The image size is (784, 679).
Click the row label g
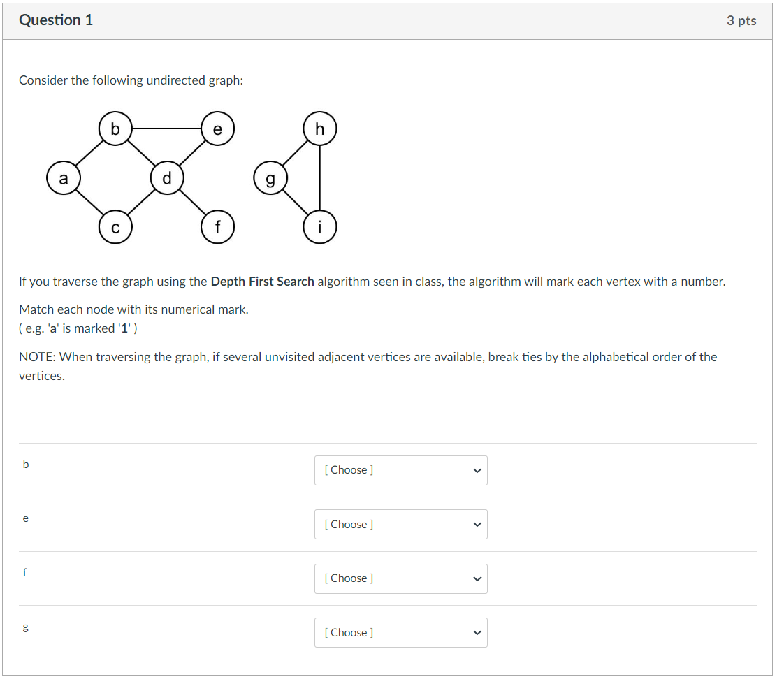point(25,627)
